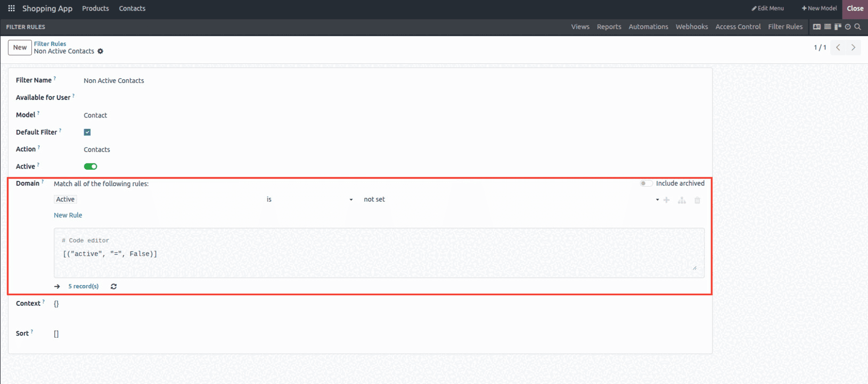The width and height of the screenshot is (868, 384).
Task: Add a new rule with the plus icon
Action: pyautogui.click(x=666, y=200)
